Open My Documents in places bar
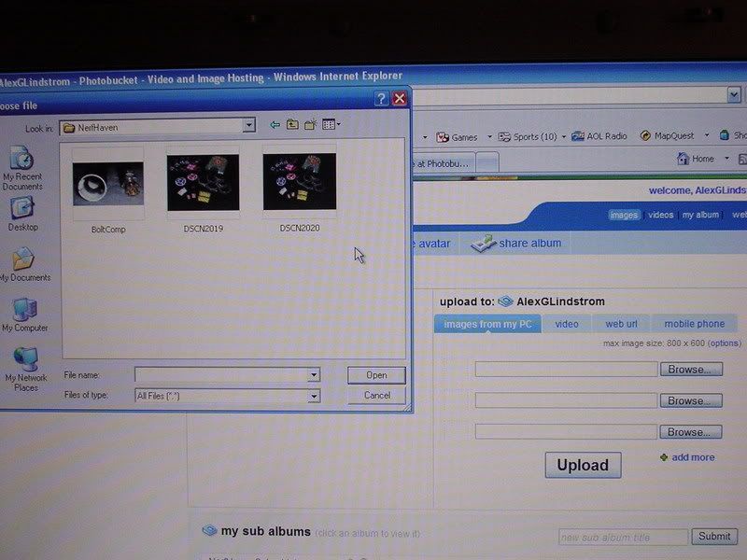 tap(23, 261)
